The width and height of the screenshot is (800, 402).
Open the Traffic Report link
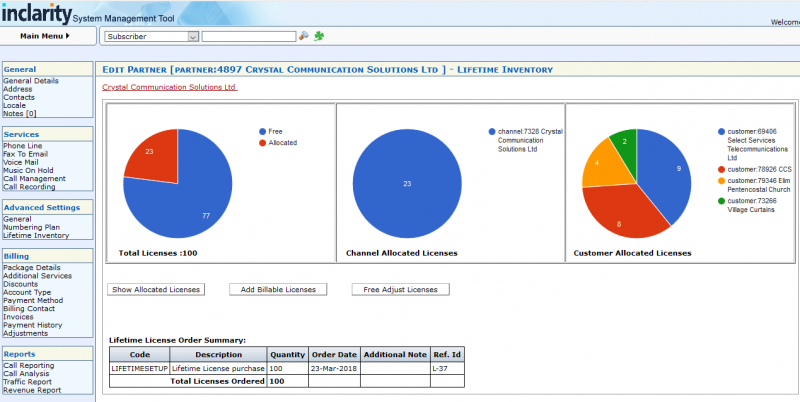coord(27,382)
